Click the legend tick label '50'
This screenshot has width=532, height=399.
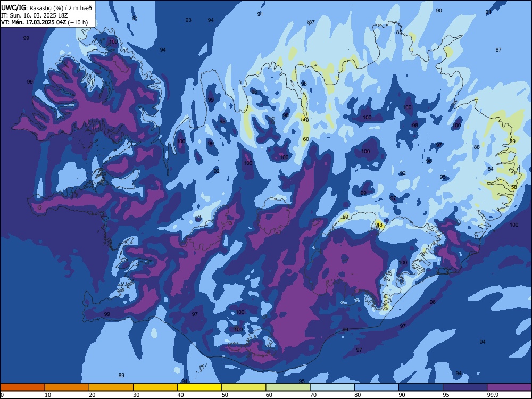pyautogui.click(x=225, y=395)
